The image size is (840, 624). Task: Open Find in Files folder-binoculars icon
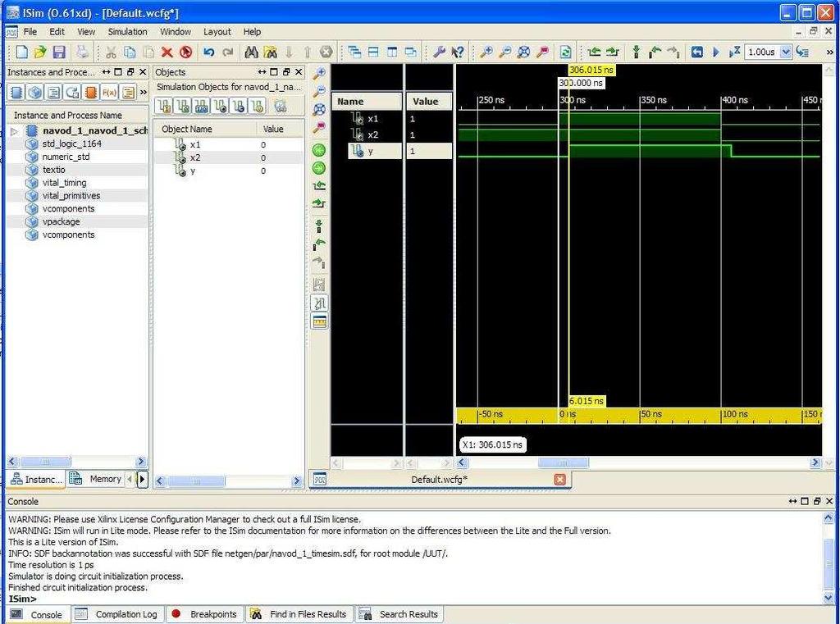coord(270,52)
